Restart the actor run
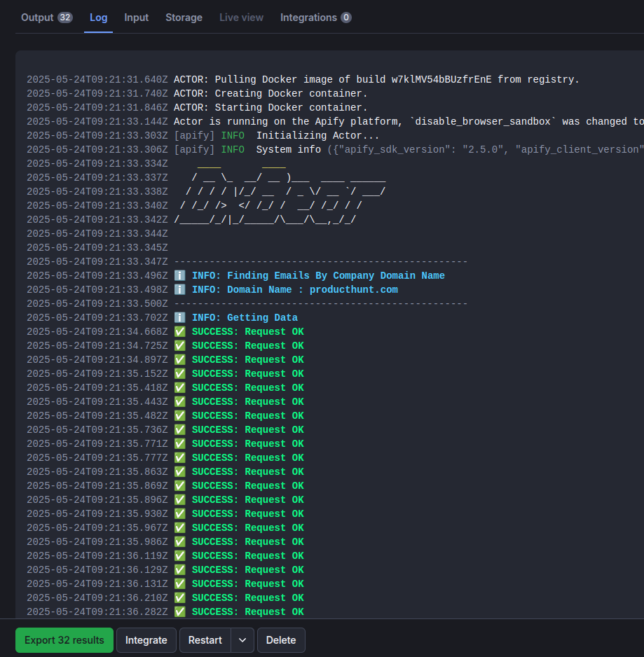644x657 pixels. click(x=205, y=639)
